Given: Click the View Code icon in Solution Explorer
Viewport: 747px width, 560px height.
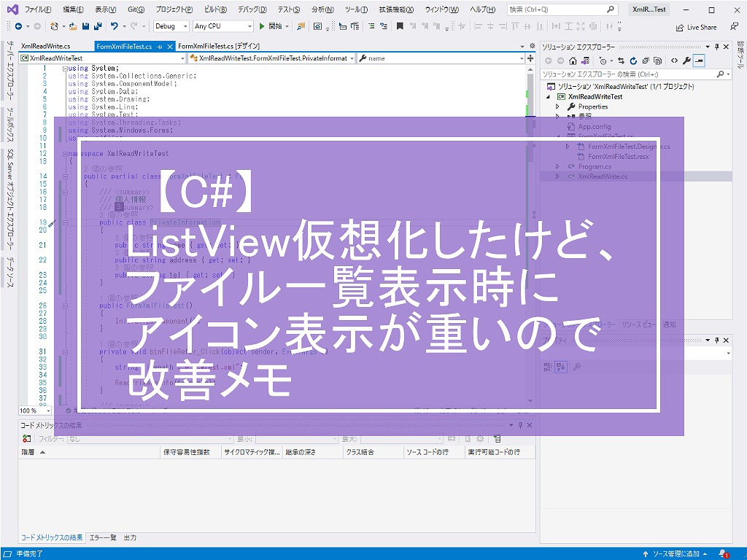Looking at the screenshot, I should [x=673, y=61].
